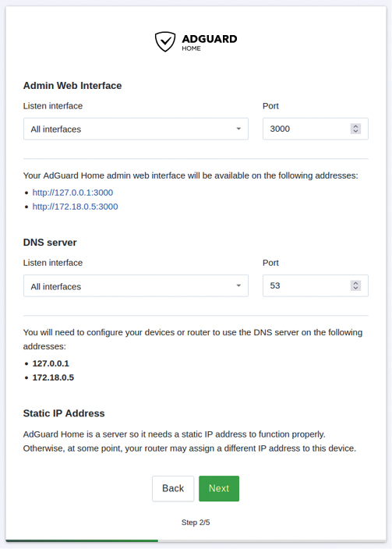Screen dimensions: 392x549
Task: Click the Static IP Address heading
Action: point(64,413)
